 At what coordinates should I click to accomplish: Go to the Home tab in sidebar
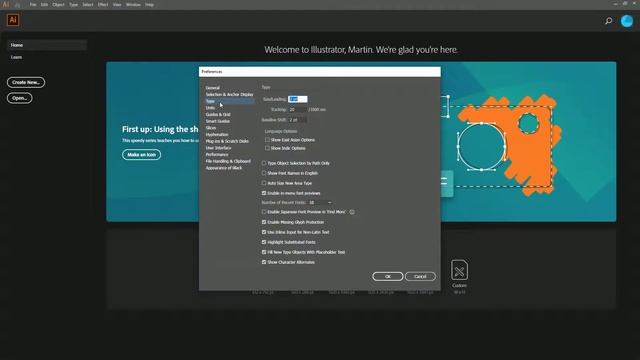47,45
